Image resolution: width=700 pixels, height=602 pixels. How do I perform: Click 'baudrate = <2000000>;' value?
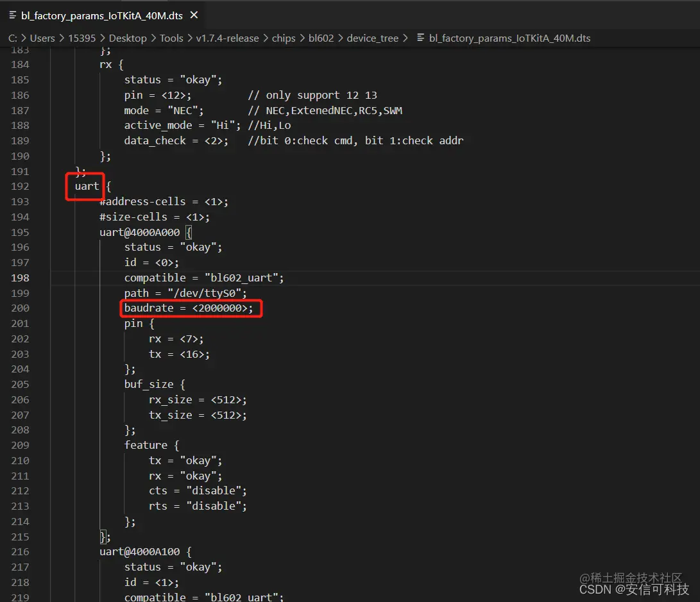coord(189,308)
